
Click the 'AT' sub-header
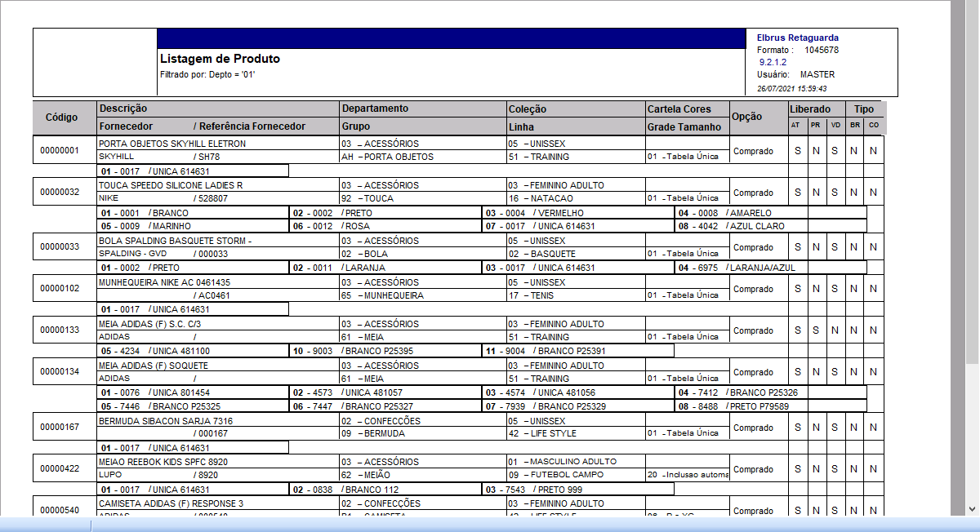pos(795,125)
